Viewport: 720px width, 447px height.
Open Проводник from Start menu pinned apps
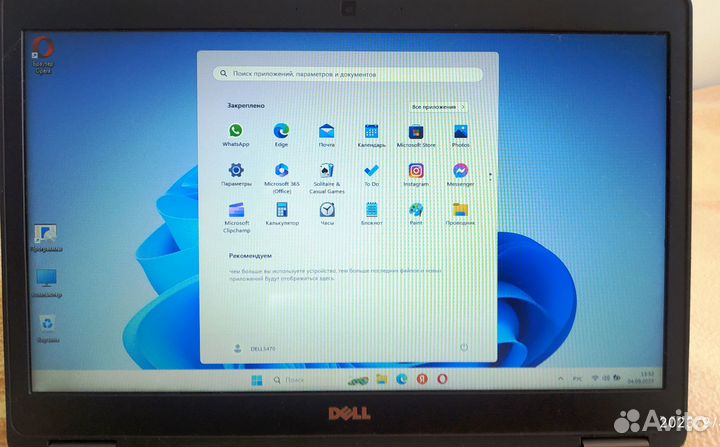point(461,214)
